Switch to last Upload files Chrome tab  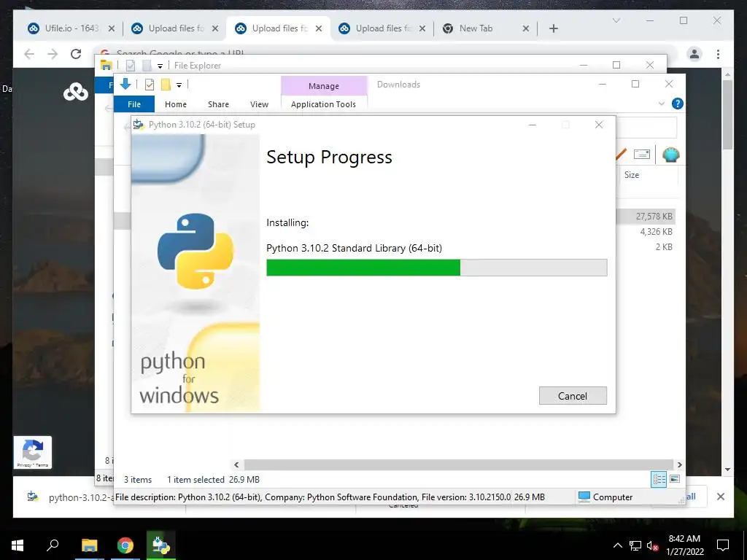pyautogui.click(x=382, y=28)
